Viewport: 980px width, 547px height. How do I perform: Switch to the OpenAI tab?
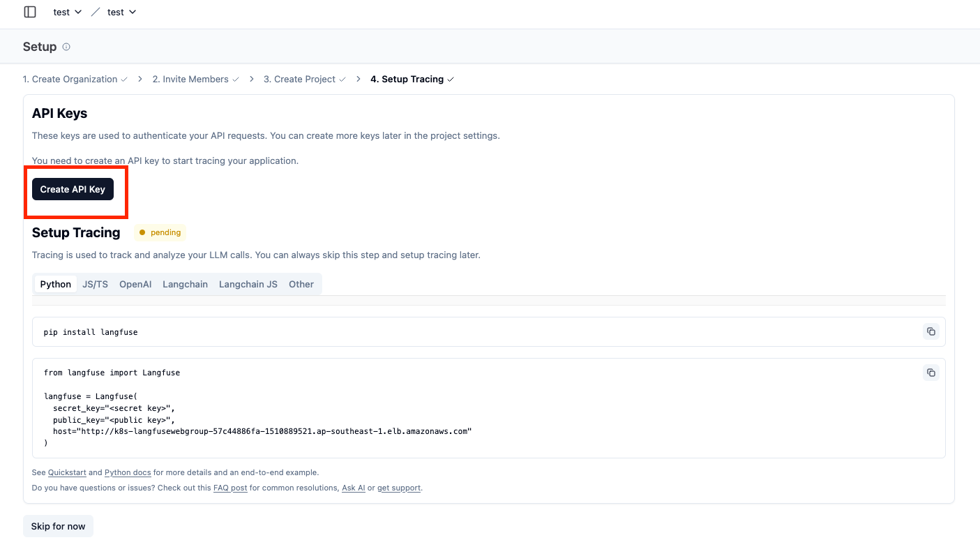(x=135, y=284)
